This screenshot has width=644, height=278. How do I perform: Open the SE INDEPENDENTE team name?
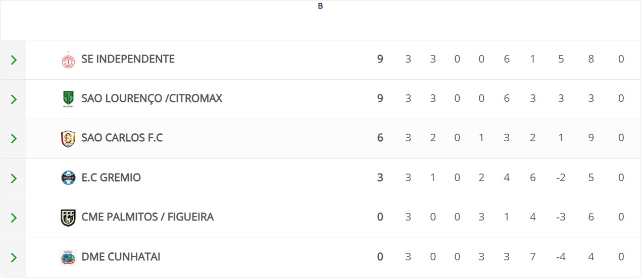tap(128, 59)
